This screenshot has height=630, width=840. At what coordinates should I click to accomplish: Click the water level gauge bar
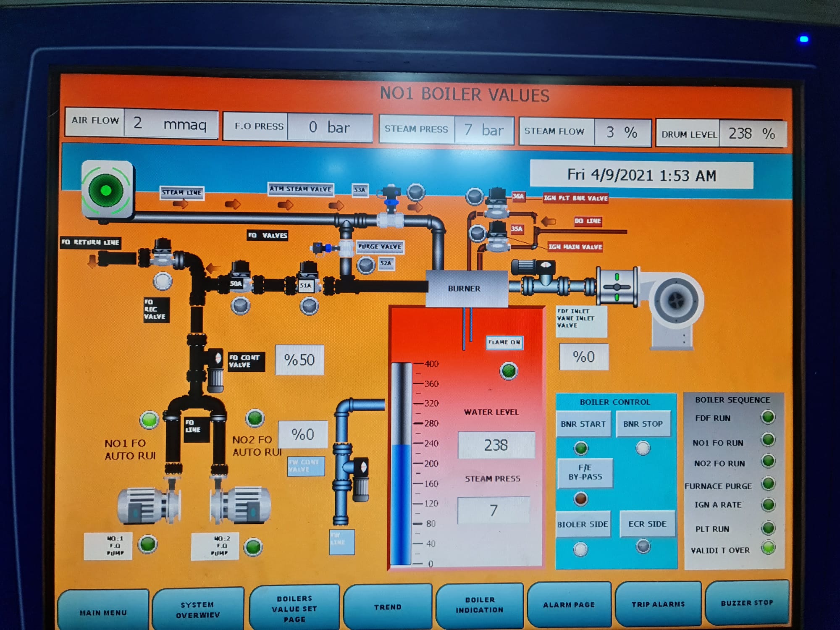click(401, 464)
